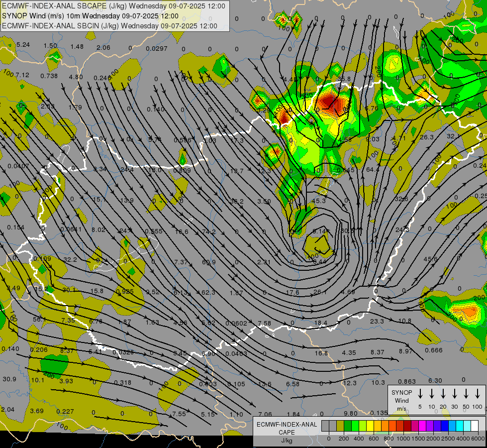Click the 2500 tick label on the CAPE scale
The image size is (487, 448).
tap(448, 439)
